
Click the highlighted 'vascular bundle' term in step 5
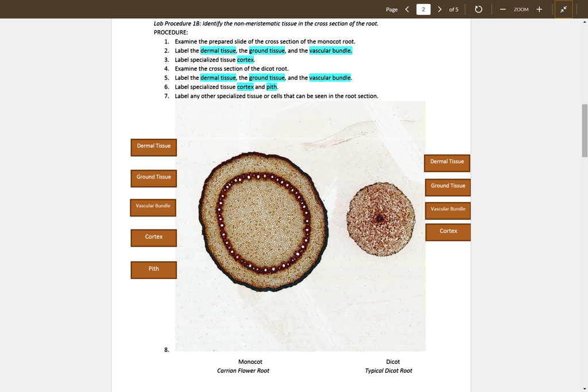[330, 77]
